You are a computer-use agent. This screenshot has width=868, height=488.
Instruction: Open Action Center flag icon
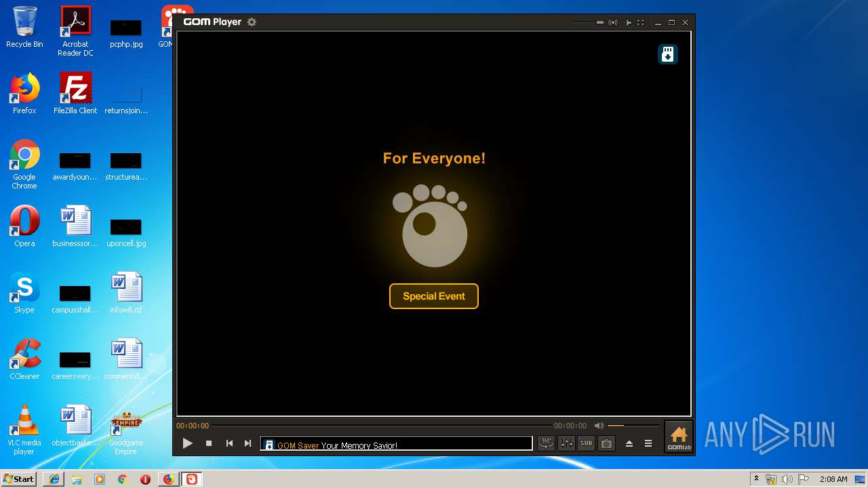tap(804, 479)
